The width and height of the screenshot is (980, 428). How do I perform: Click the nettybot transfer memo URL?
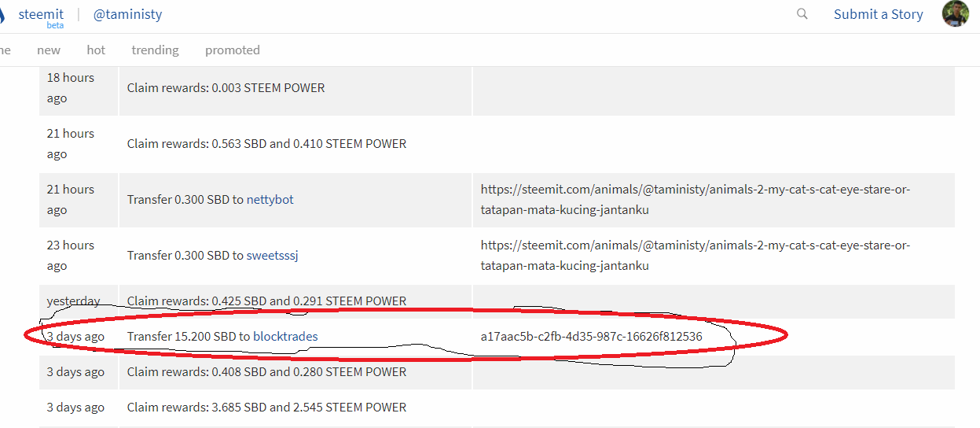coord(696,200)
